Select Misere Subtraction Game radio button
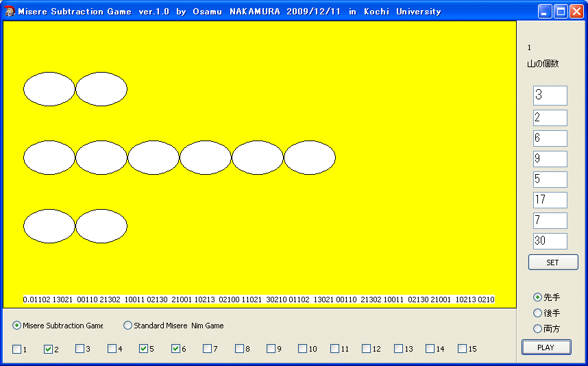588x366 pixels. pyautogui.click(x=16, y=326)
